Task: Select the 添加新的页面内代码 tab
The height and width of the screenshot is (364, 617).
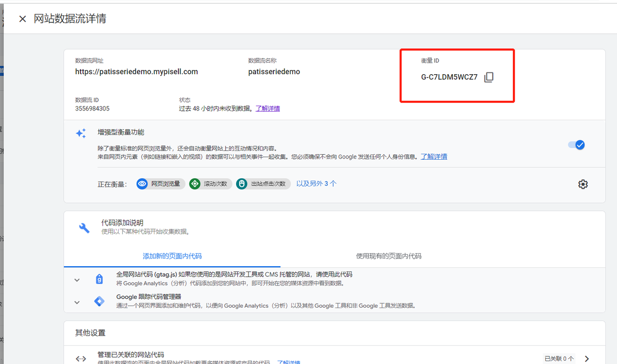Action: point(172,256)
